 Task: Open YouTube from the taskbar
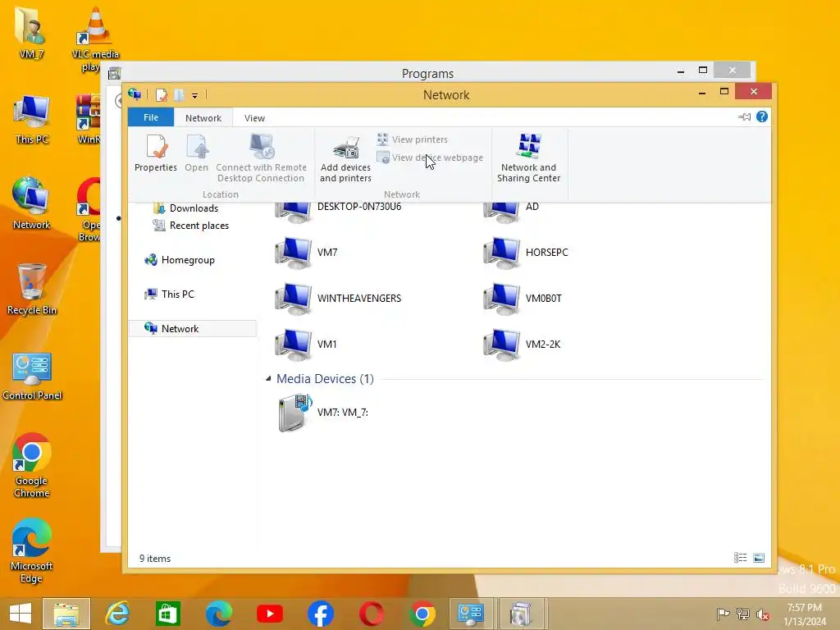click(270, 614)
